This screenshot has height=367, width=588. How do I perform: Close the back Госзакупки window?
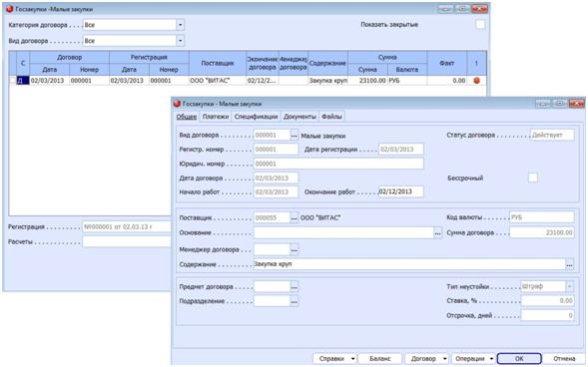(479, 8)
